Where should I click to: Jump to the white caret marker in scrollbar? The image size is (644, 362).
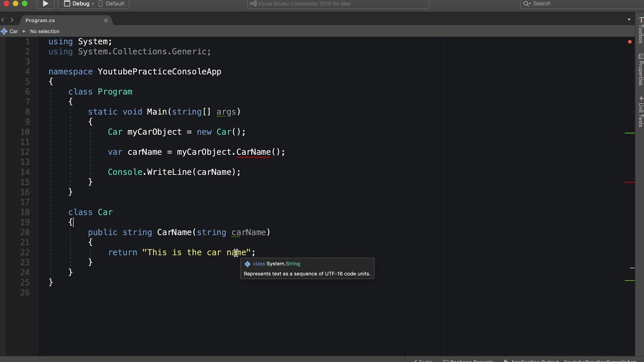(632, 268)
